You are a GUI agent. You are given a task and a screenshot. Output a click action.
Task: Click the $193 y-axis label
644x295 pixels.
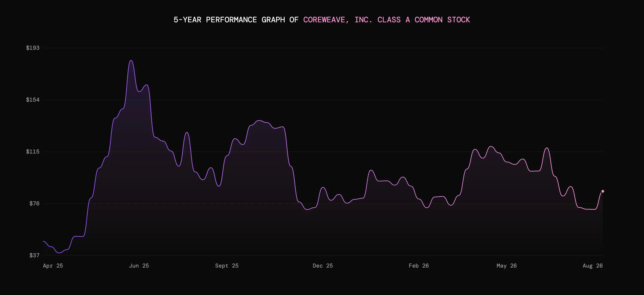tap(33, 48)
